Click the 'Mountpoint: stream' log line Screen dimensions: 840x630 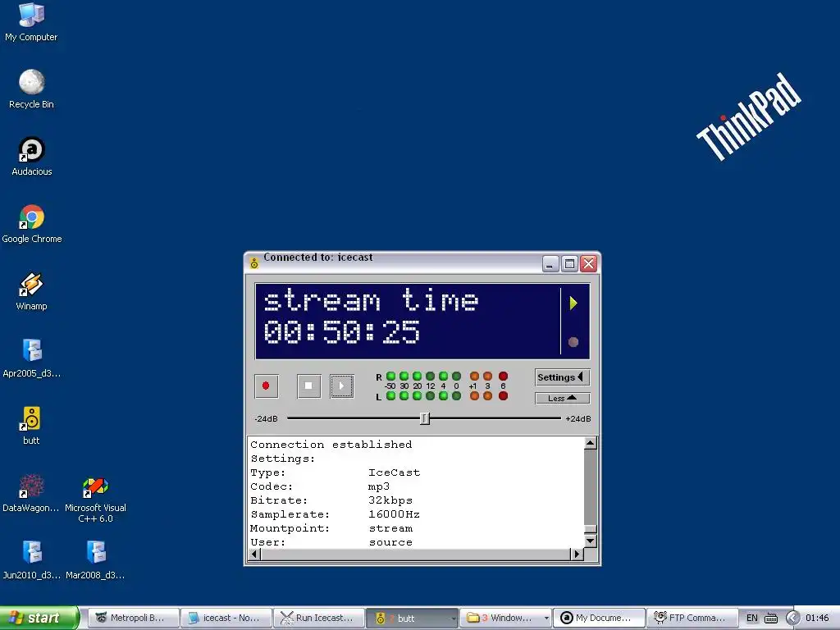[x=331, y=528]
